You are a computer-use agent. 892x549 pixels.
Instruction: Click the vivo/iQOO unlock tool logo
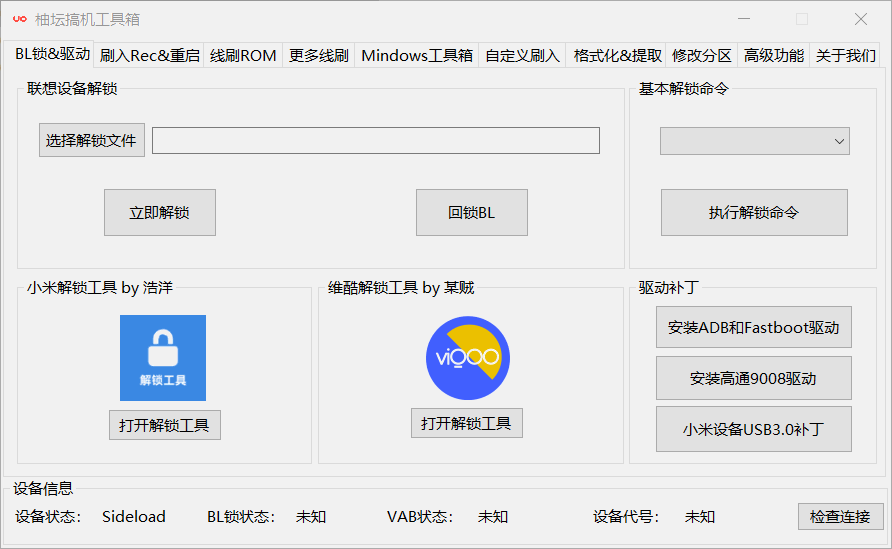point(468,358)
